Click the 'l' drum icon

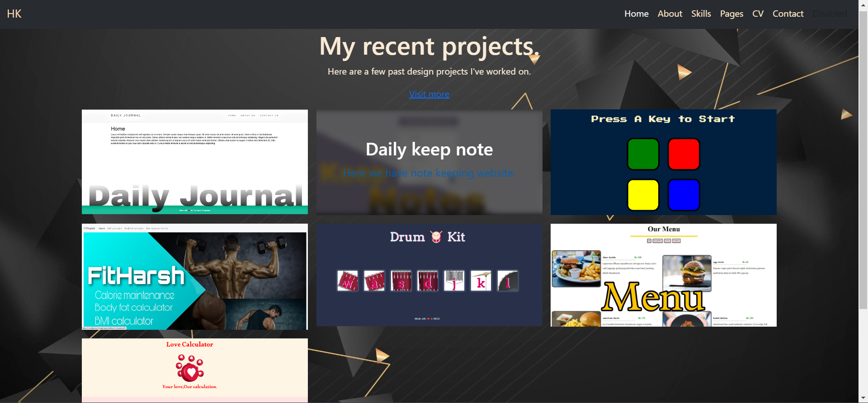(508, 281)
